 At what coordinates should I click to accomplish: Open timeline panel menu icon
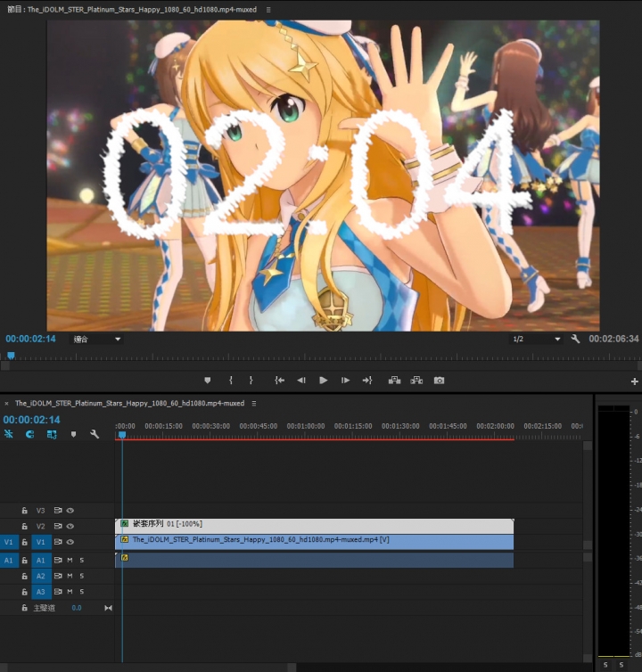point(254,403)
